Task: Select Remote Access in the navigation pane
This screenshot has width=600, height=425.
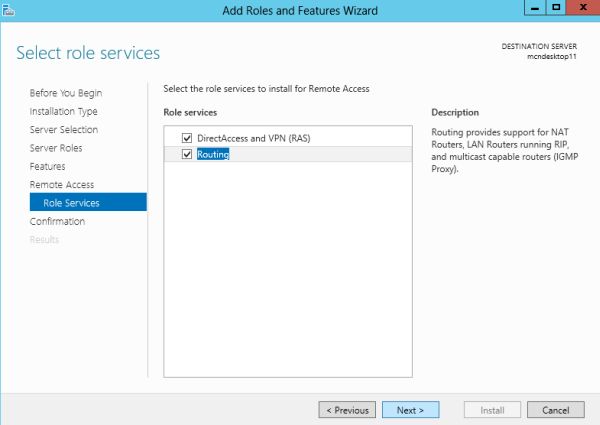Action: [62, 185]
